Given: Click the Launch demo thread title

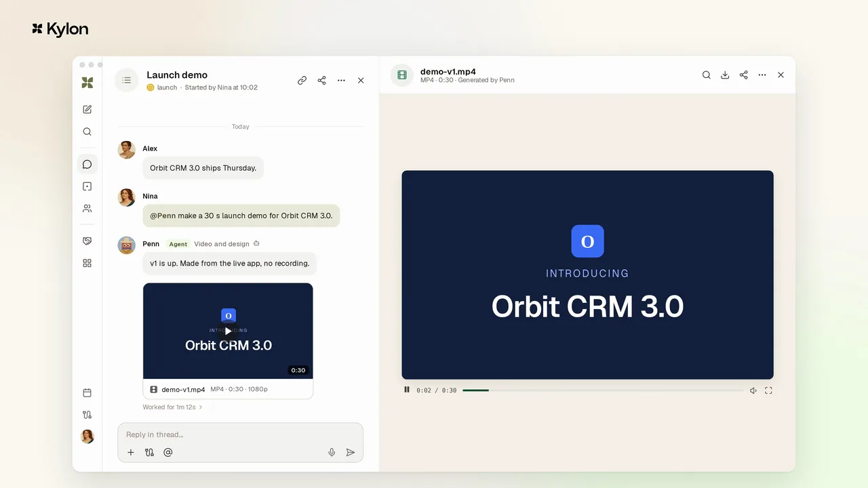Looking at the screenshot, I should click(x=177, y=75).
